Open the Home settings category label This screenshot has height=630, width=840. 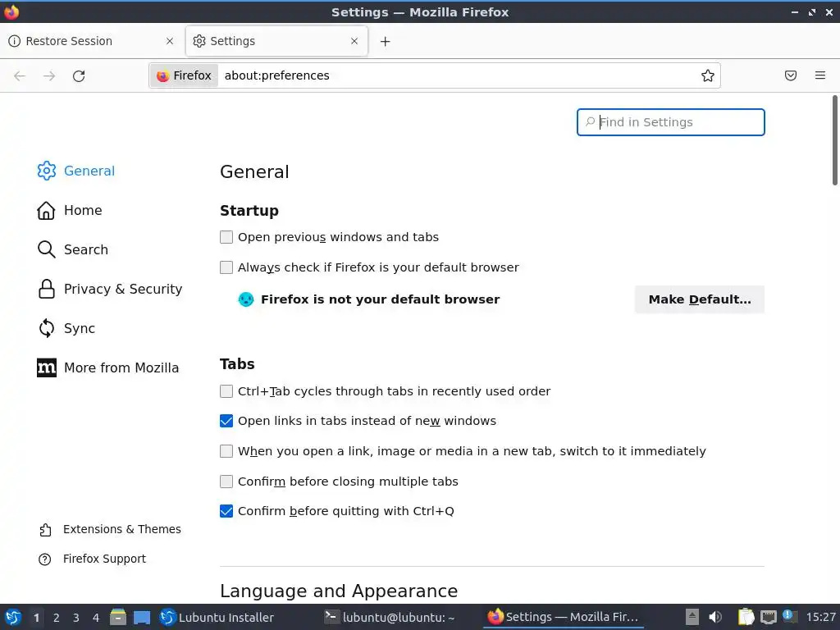pyautogui.click(x=83, y=211)
